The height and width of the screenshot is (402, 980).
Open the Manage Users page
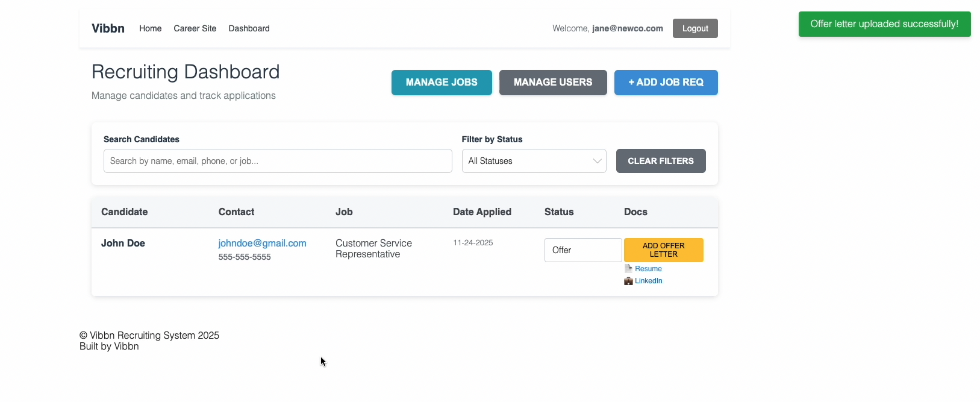pyautogui.click(x=552, y=83)
